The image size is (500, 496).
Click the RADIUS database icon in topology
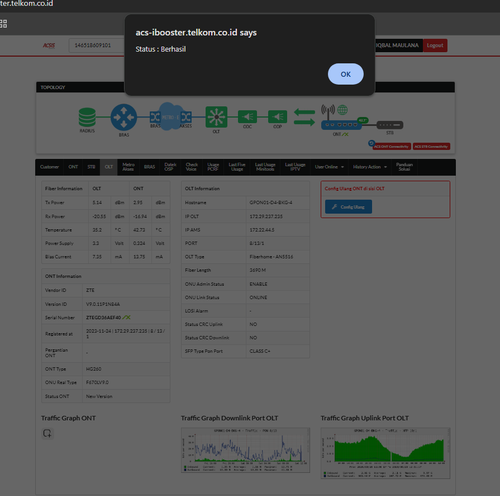[87, 117]
